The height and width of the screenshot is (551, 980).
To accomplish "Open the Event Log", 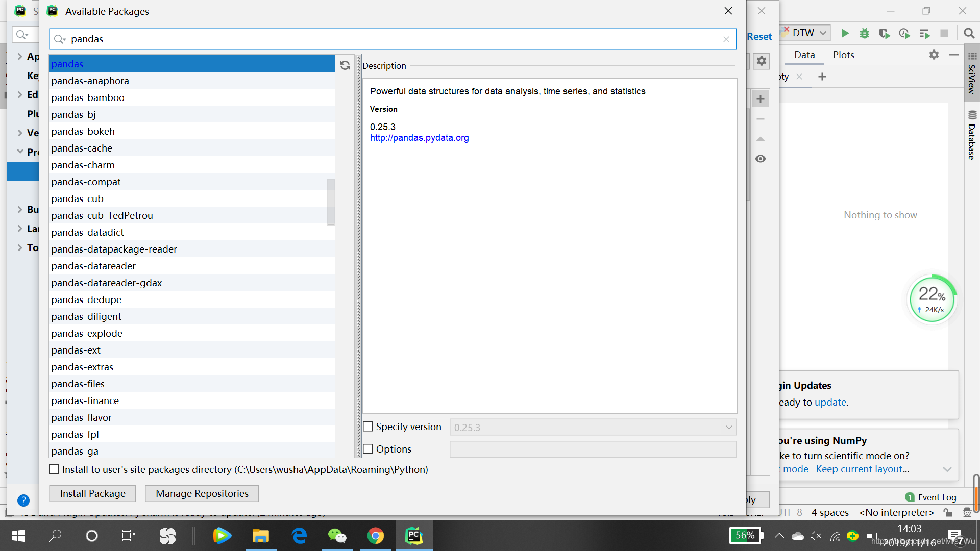I will point(931,497).
